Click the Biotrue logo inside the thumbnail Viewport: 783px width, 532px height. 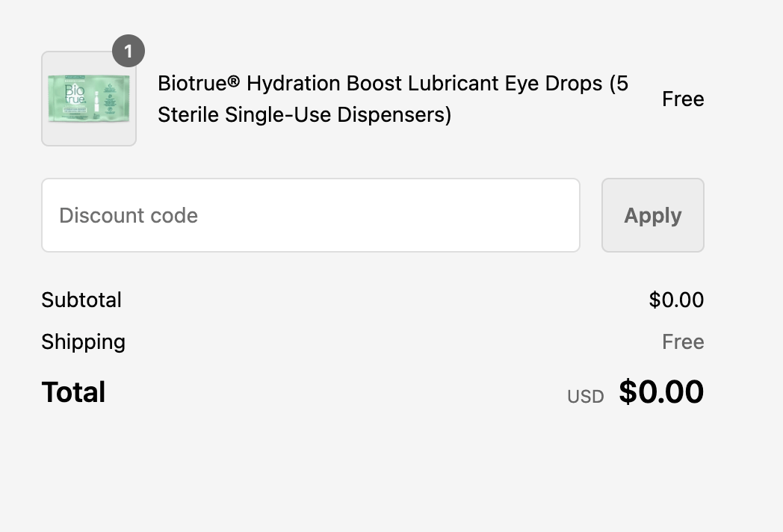(x=75, y=96)
